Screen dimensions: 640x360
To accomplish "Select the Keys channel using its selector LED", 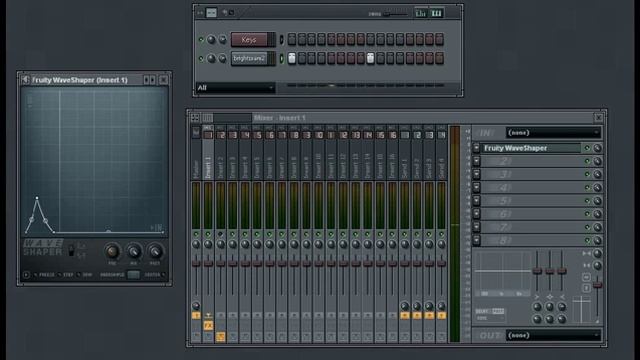I will [x=281, y=40].
